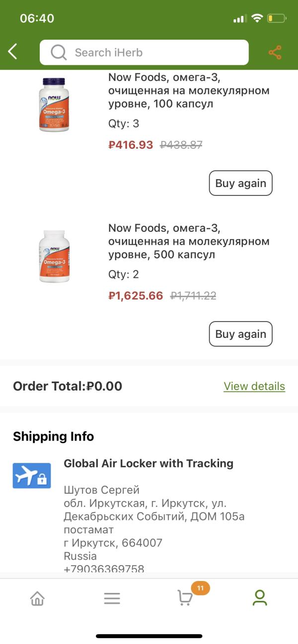Tap the orange share icon
The width and height of the screenshot is (298, 644).
pyautogui.click(x=275, y=52)
